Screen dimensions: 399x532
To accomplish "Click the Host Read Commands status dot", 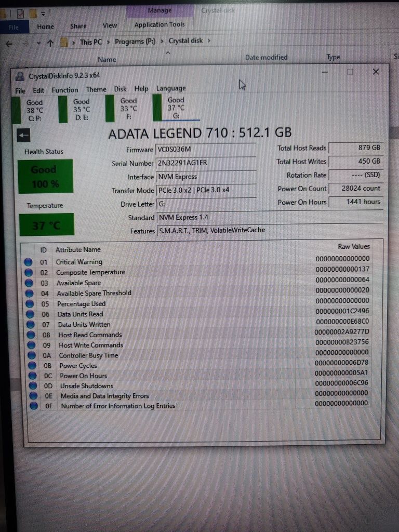I will pos(31,335).
